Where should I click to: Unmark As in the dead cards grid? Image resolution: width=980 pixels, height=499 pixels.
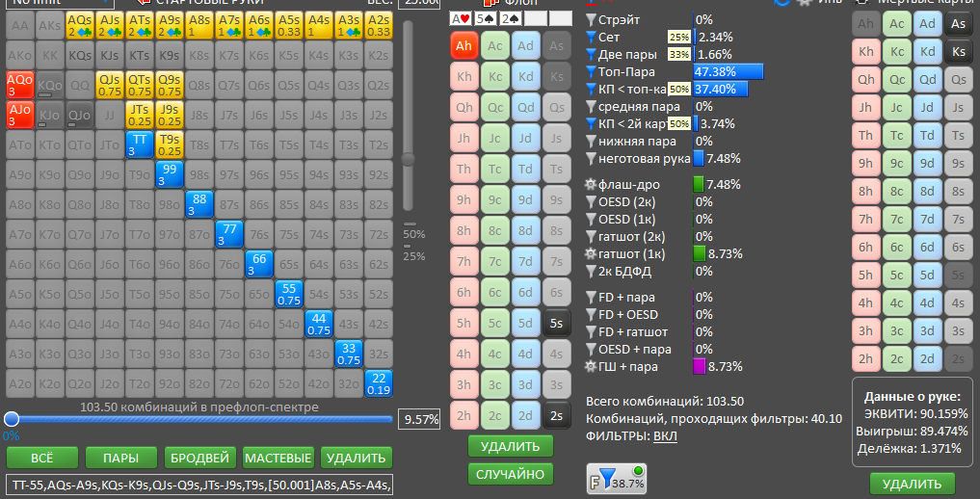(x=958, y=24)
